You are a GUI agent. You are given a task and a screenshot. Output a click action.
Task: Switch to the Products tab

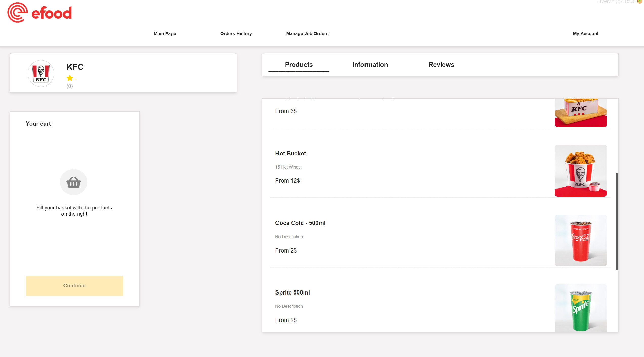[x=299, y=65]
